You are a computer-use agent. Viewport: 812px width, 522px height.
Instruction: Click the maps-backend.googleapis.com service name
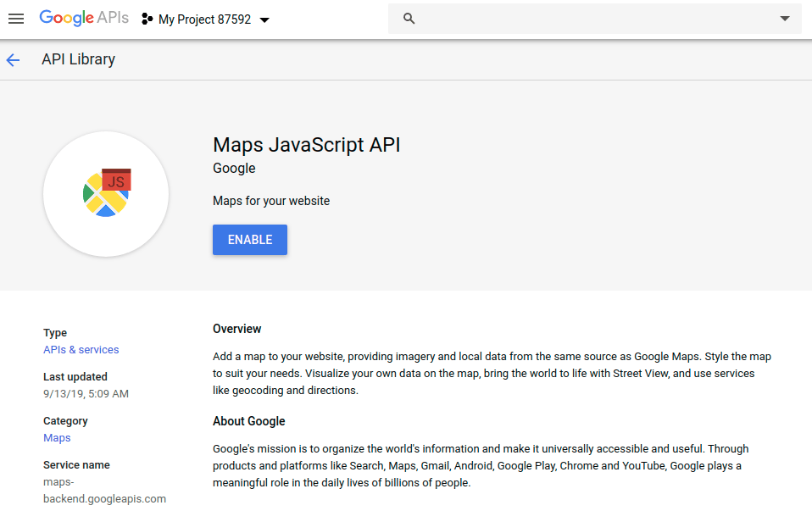(104, 491)
